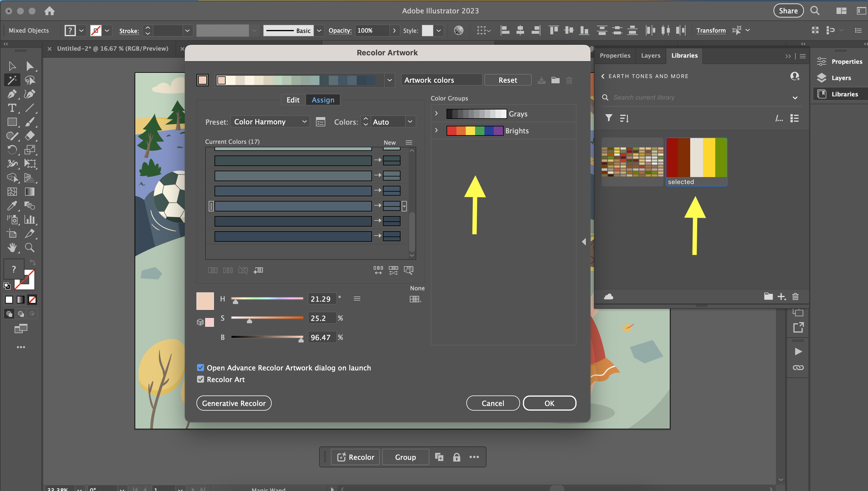This screenshot has height=491, width=868.
Task: Expand the Grays color group
Action: pos(436,114)
